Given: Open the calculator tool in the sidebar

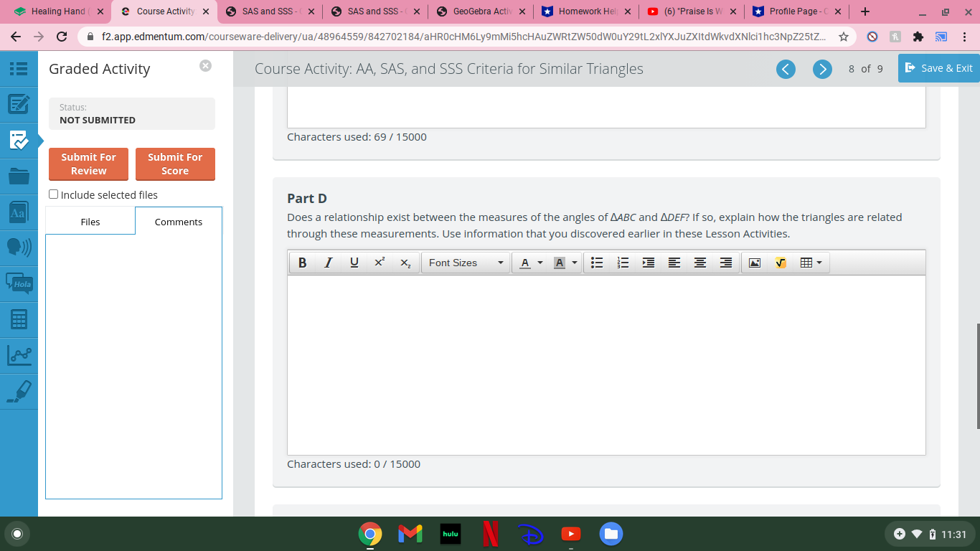Looking at the screenshot, I should click(19, 319).
